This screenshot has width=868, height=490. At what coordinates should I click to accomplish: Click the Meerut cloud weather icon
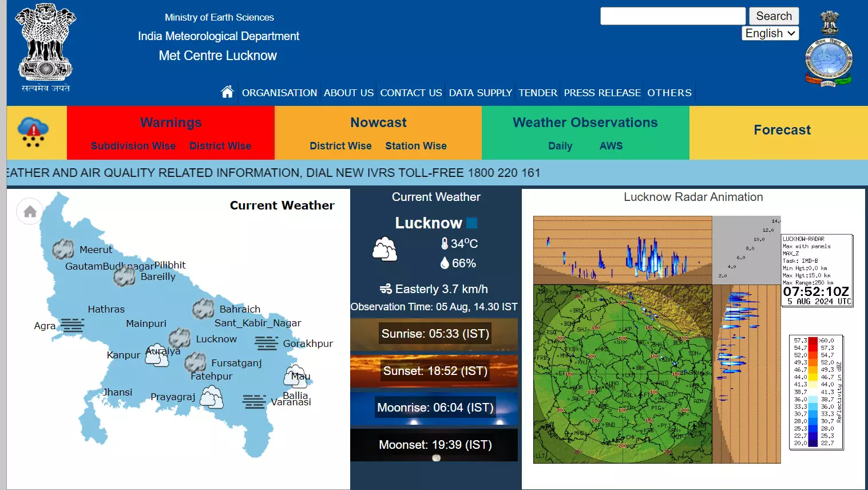[63, 249]
